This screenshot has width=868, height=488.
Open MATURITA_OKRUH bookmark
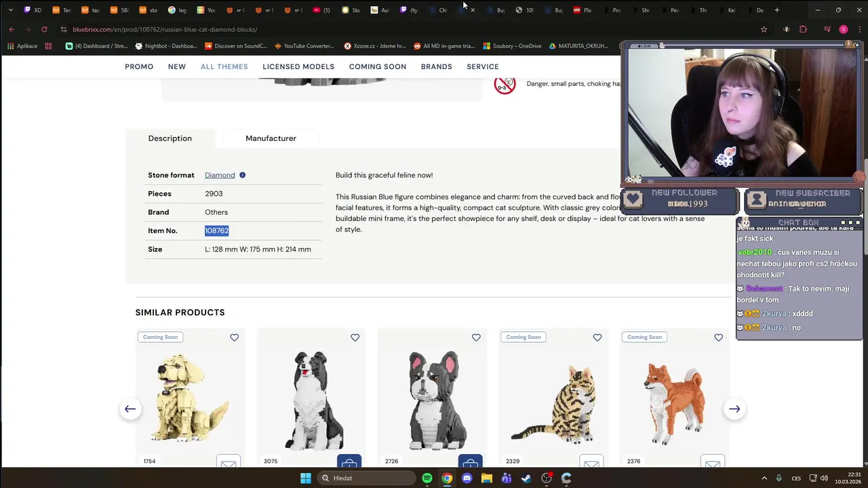pos(578,46)
